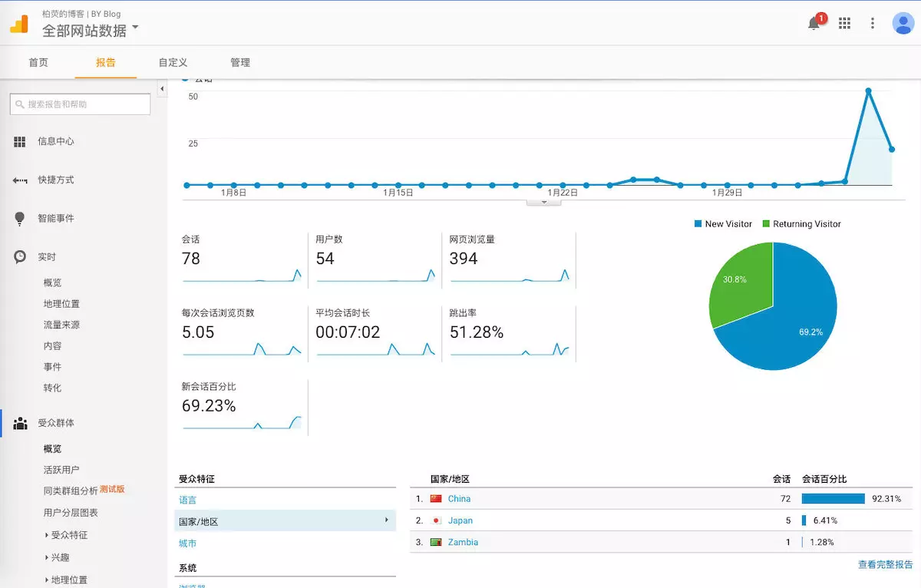The image size is (921, 588).
Task: Click the 会话 78 metric card
Action: (242, 259)
